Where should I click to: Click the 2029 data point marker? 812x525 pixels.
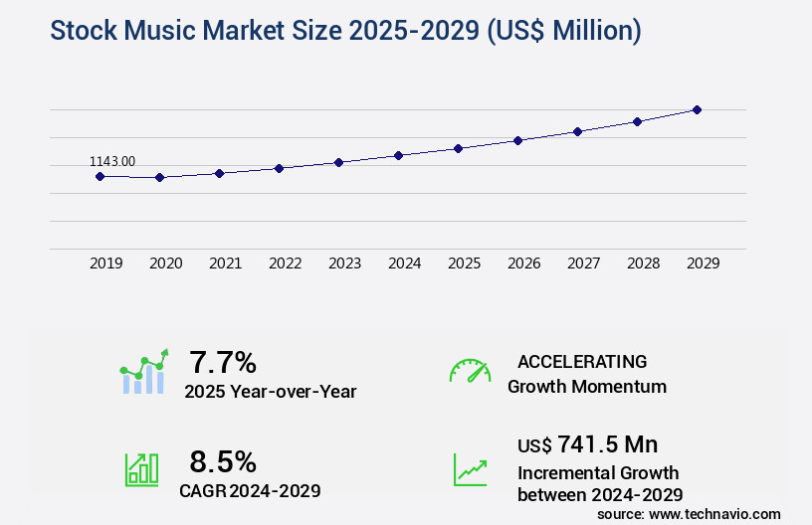[697, 109]
